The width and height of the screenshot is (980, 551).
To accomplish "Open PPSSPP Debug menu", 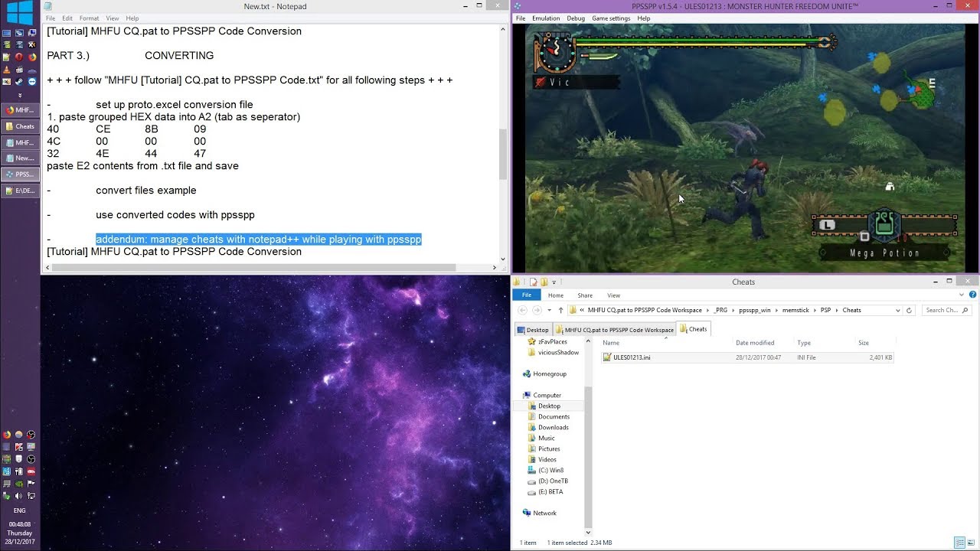I will pyautogui.click(x=576, y=18).
